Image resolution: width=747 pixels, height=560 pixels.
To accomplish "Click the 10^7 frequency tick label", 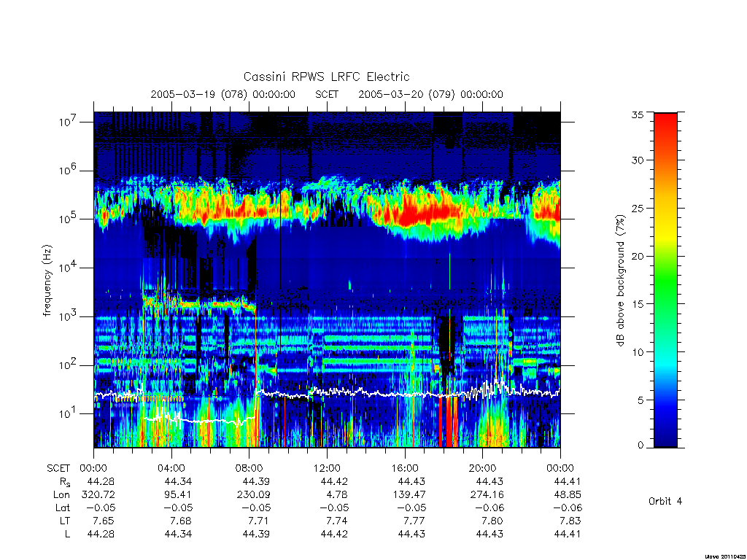I will click(x=68, y=122).
